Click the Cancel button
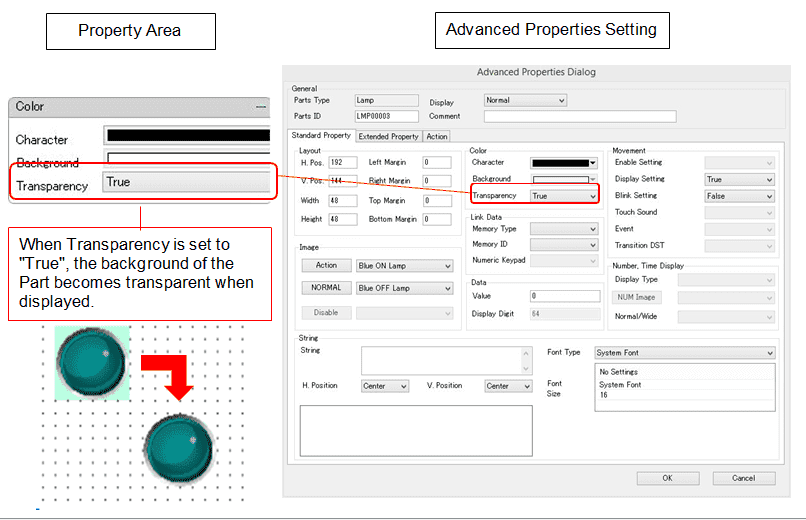This screenshot has width=806, height=520. 743,478
